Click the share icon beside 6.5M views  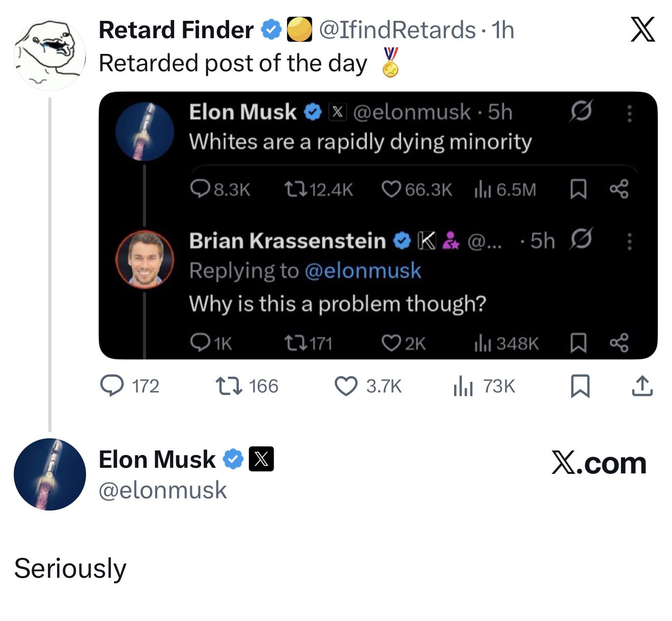(x=619, y=189)
